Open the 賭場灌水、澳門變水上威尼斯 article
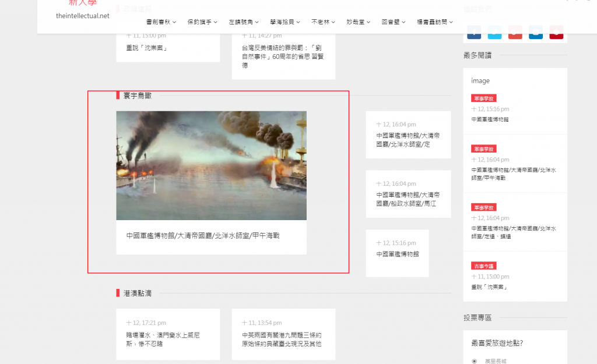 [163, 340]
